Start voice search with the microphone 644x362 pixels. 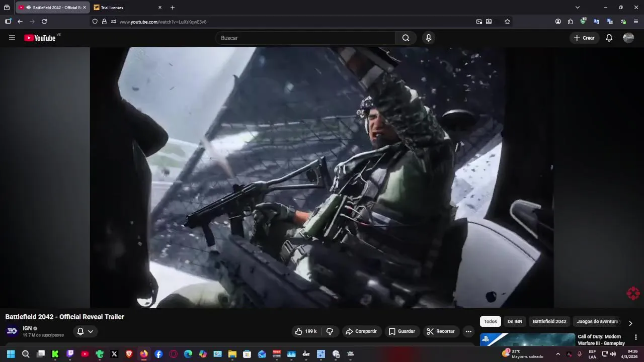(x=428, y=38)
